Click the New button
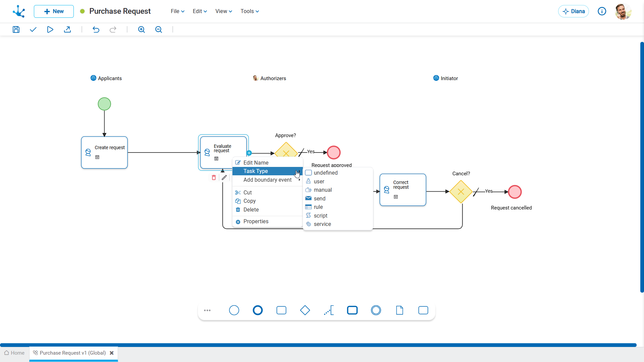This screenshot has height=362, width=644. (54, 11)
